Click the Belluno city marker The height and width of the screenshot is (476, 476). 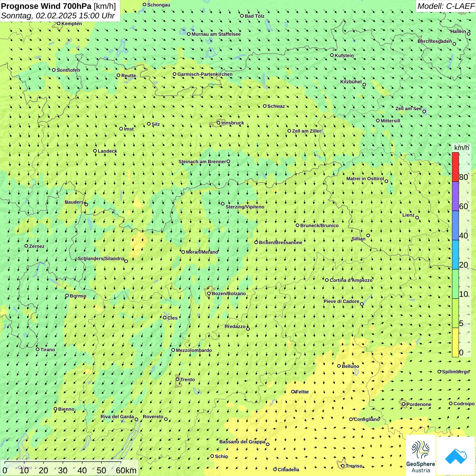(x=339, y=366)
